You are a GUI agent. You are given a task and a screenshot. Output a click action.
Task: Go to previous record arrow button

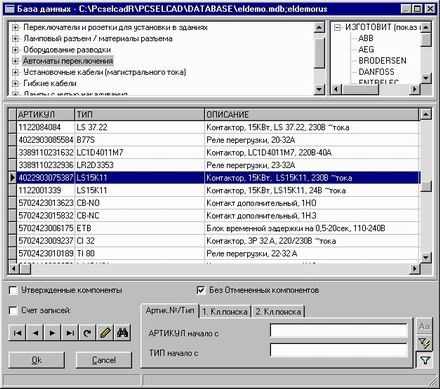point(35,332)
